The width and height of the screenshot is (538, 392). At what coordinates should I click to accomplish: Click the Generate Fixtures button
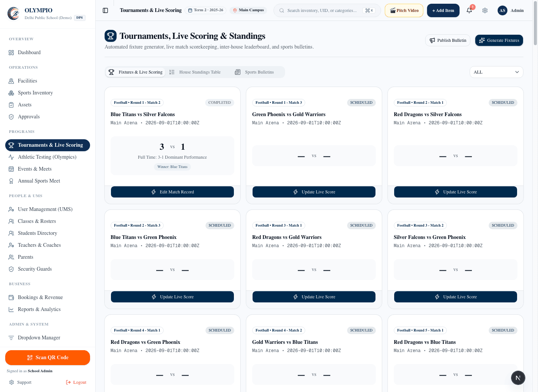[x=499, y=40]
